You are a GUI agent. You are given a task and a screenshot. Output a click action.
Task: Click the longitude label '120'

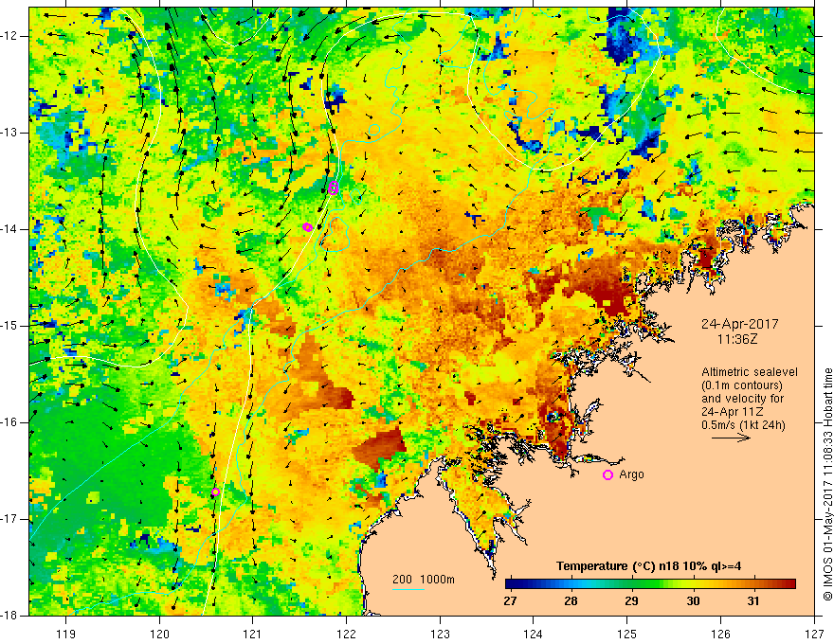(159, 634)
